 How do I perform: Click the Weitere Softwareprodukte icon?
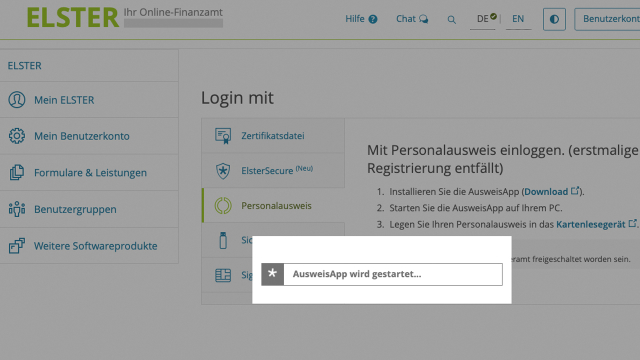tap(17, 246)
